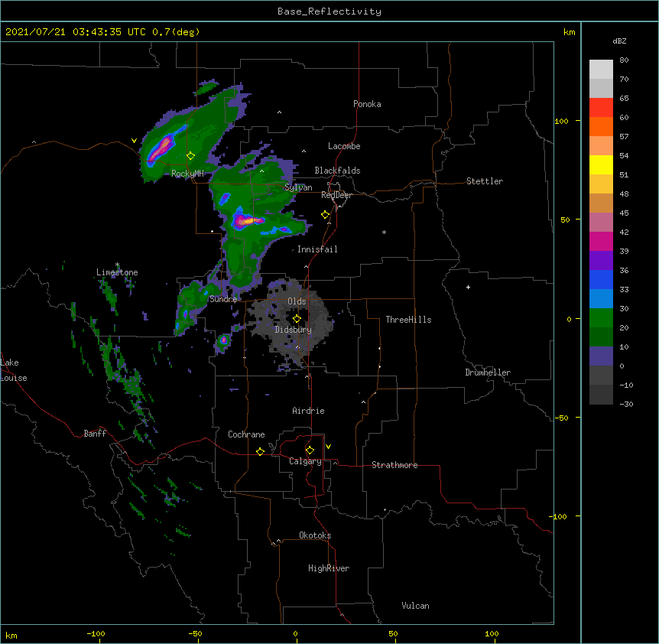Click the Didsbury town label
The image size is (659, 644).
click(293, 330)
